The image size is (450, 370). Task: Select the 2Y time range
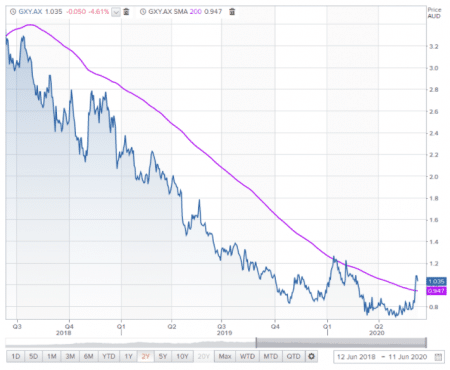[146, 356]
